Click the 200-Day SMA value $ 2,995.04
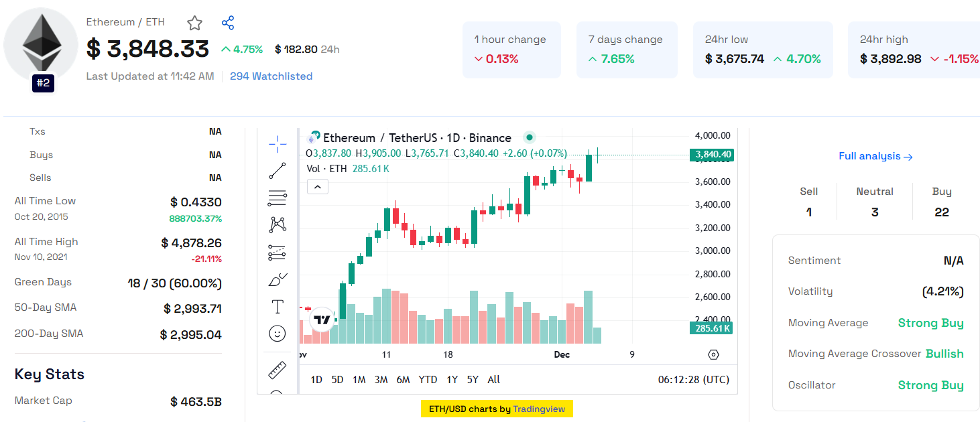This screenshot has width=980, height=422. [x=190, y=335]
